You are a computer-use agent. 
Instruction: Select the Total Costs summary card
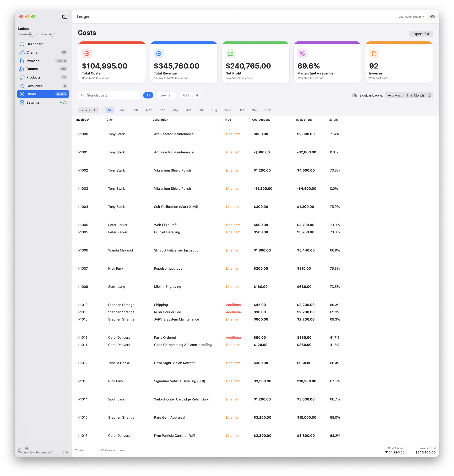pos(112,62)
